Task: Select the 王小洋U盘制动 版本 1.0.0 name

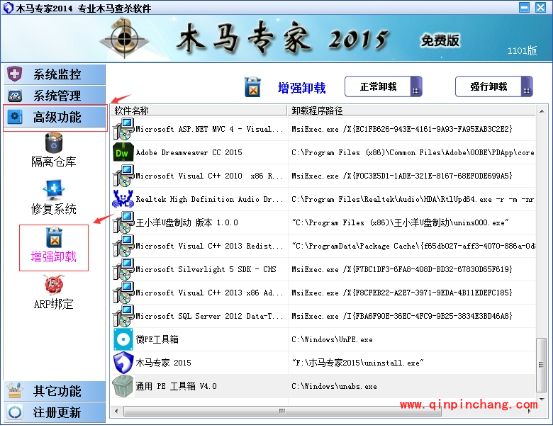Action: click(187, 222)
